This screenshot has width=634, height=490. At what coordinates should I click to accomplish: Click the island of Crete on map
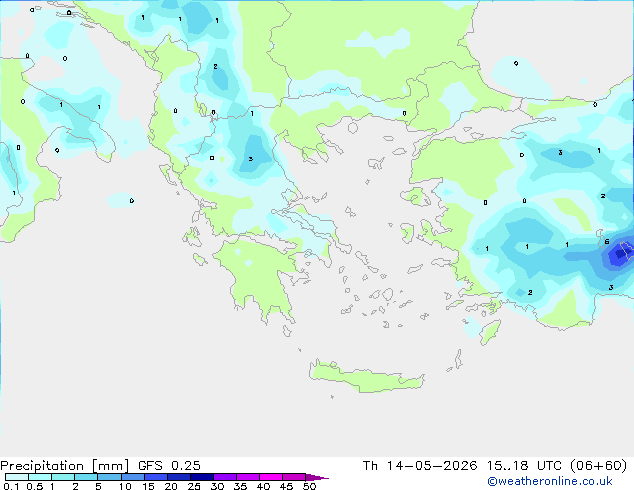click(366, 378)
